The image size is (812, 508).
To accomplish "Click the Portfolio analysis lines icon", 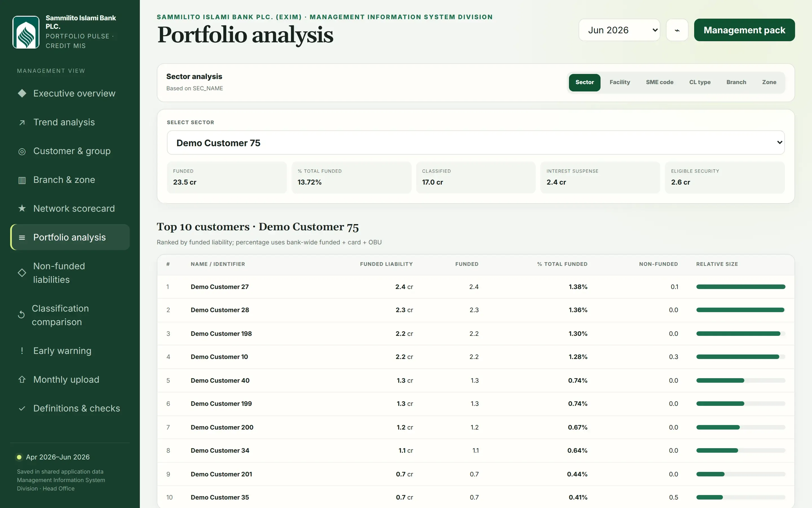I will [22, 238].
